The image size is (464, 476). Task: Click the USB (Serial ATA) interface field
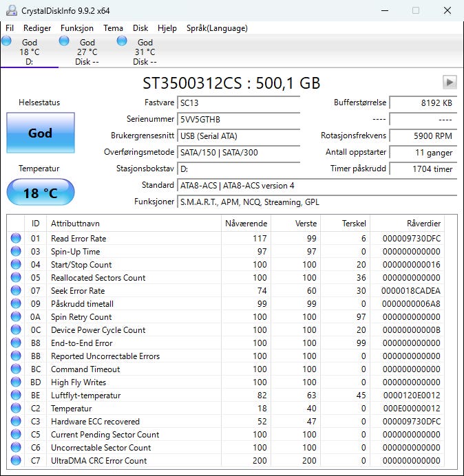[x=239, y=136]
